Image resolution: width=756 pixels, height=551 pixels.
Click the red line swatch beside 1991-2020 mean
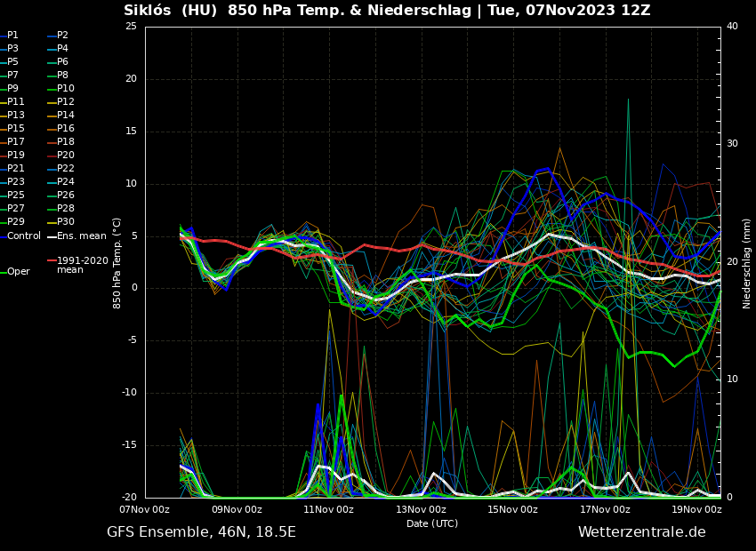tap(52, 261)
